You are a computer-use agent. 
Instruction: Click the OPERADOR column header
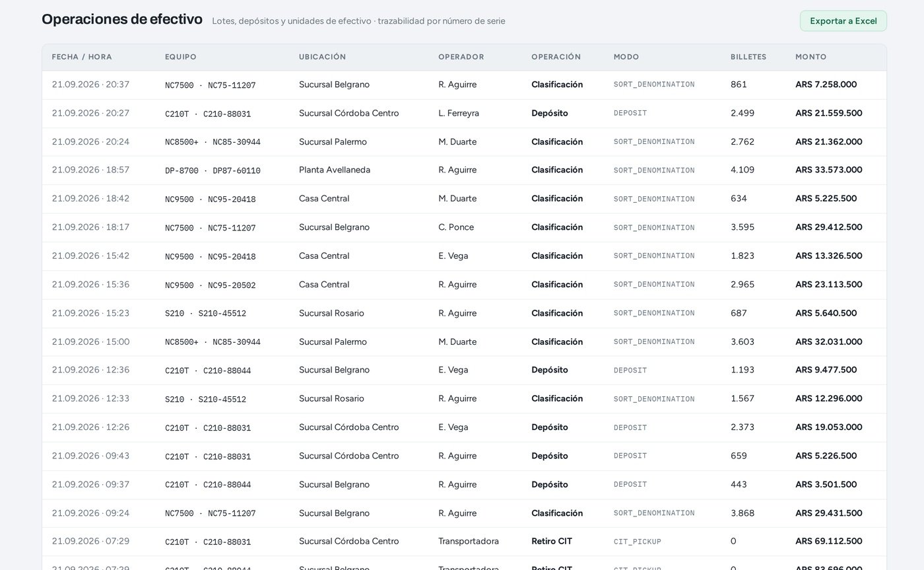pos(461,57)
